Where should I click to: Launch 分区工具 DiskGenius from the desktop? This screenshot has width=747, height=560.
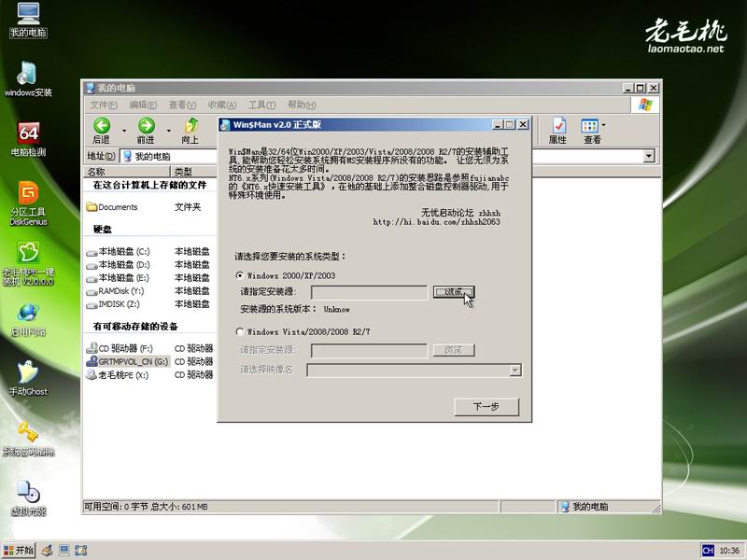[28, 203]
